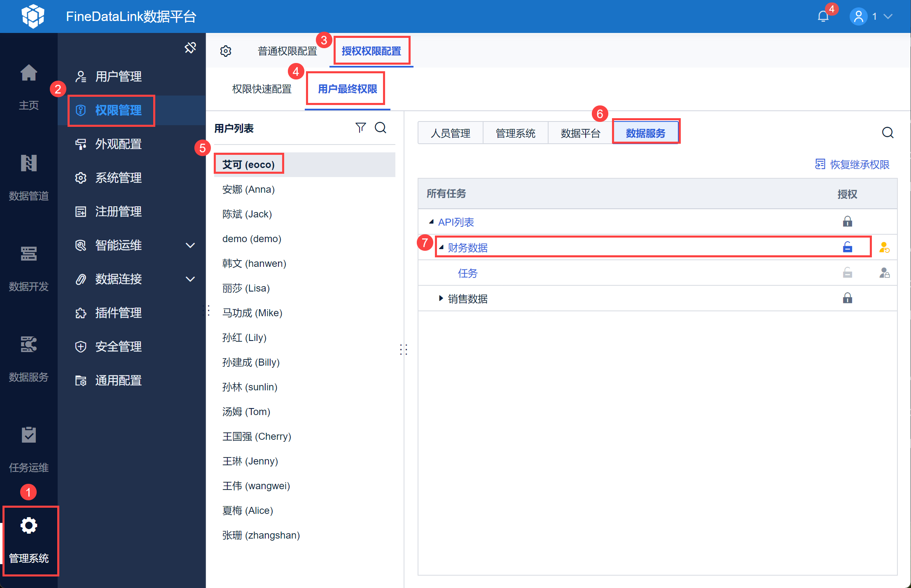Image resolution: width=911 pixels, height=588 pixels.
Task: Open the notification bell icon
Action: tap(823, 16)
